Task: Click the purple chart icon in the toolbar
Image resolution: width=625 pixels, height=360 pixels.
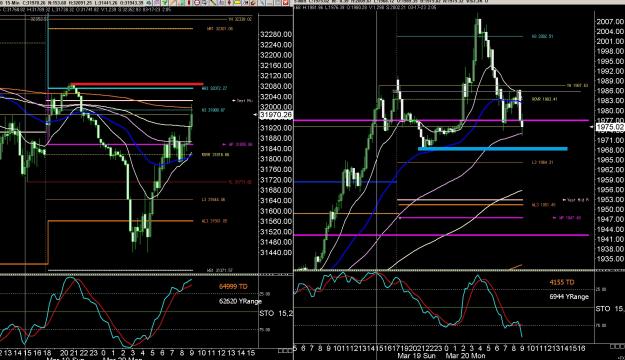Action: (x=157, y=2)
